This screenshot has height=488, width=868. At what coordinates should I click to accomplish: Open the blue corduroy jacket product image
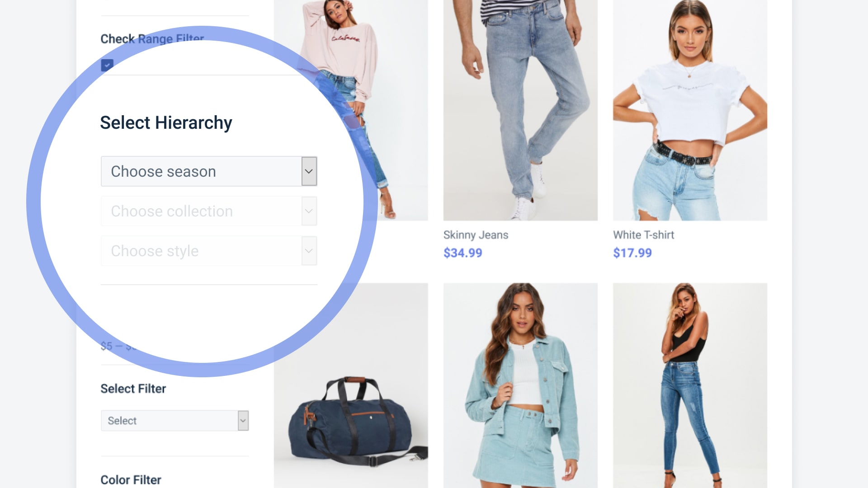pos(520,385)
